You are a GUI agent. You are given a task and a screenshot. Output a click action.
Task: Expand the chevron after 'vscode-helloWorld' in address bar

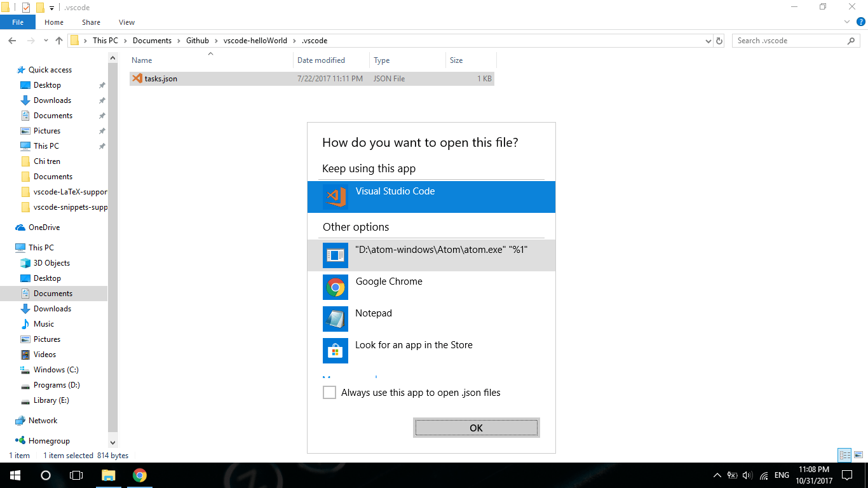point(294,41)
